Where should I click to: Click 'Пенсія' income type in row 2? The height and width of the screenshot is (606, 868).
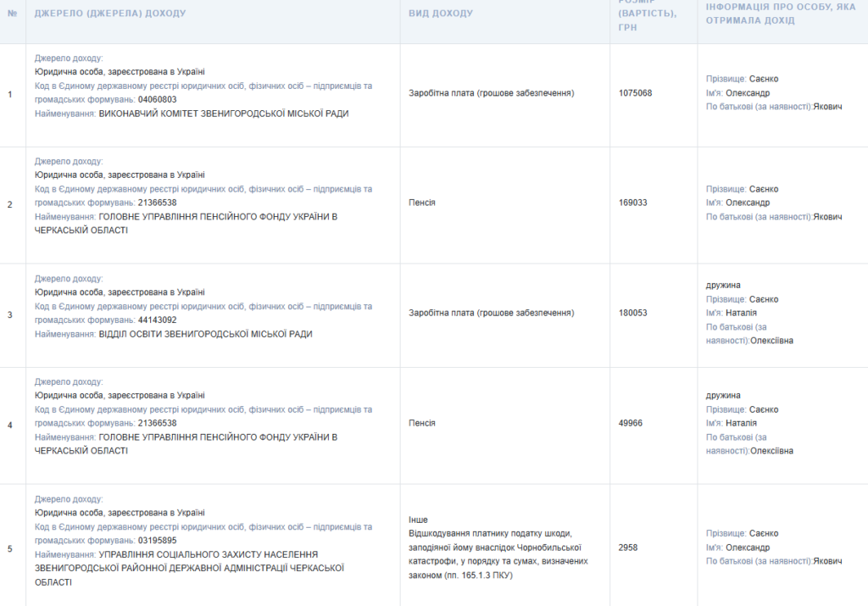click(x=422, y=203)
